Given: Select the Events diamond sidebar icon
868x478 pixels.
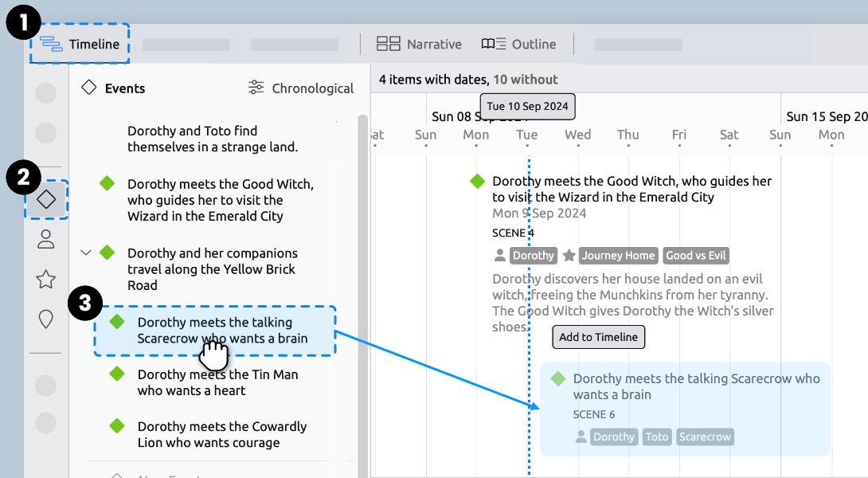Looking at the screenshot, I should [x=46, y=199].
